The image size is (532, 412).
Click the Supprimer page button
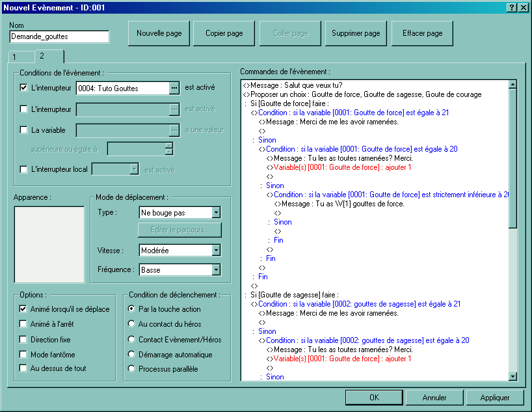[356, 33]
